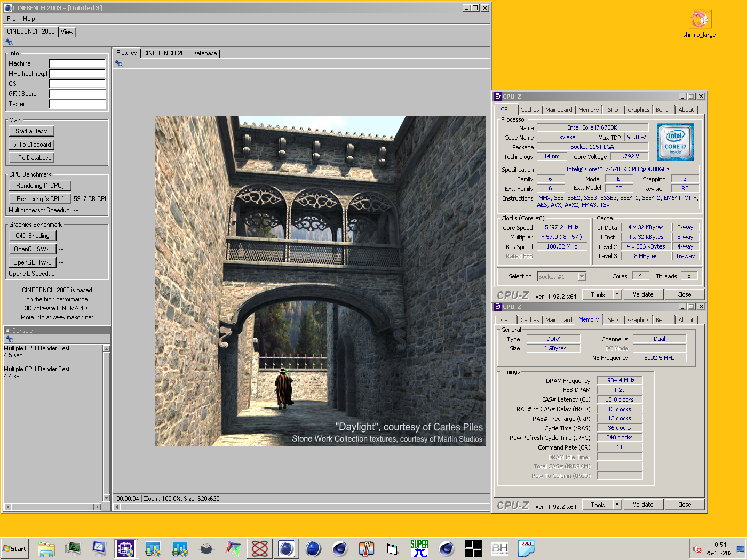Click the Tester input field
The image size is (747, 560).
point(77,104)
